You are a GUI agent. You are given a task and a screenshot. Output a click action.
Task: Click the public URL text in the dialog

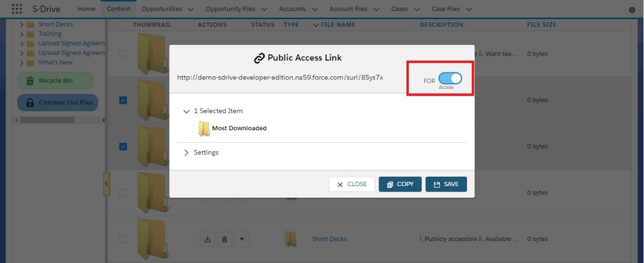280,77
